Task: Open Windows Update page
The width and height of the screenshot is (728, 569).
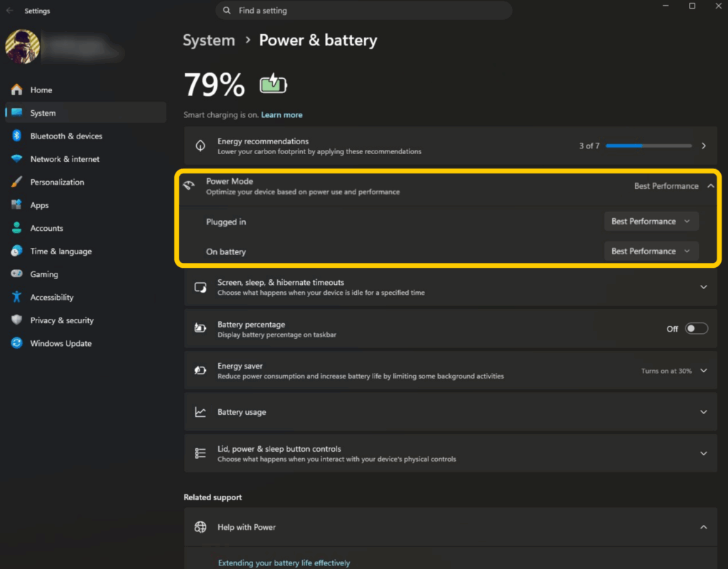Action: [x=85, y=343]
